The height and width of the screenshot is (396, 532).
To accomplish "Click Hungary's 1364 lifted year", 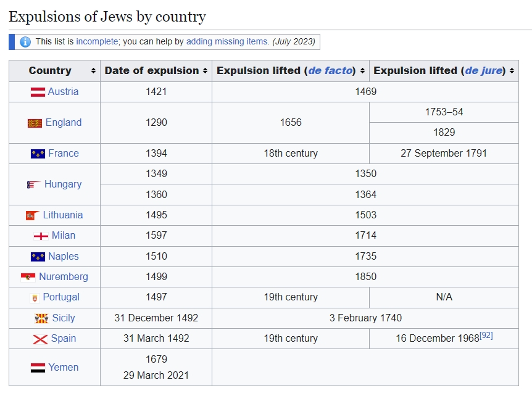I will (x=366, y=195).
